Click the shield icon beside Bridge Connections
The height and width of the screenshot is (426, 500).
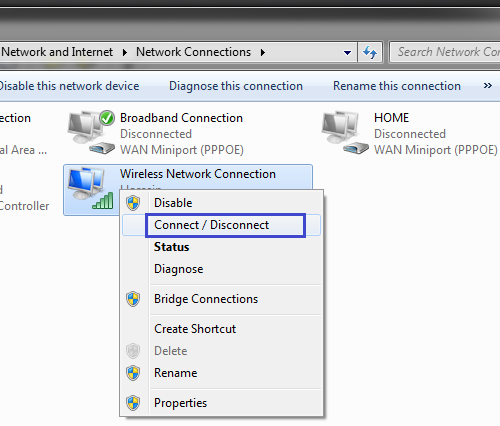(133, 299)
